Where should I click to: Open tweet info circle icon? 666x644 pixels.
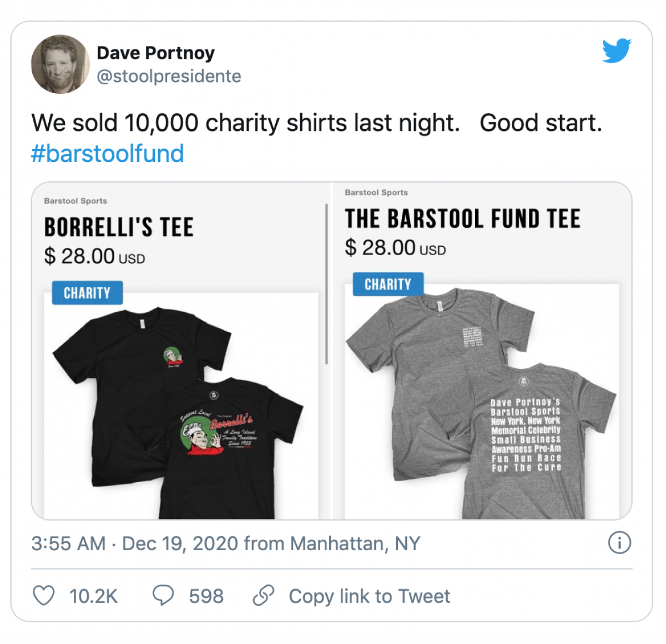point(619,542)
